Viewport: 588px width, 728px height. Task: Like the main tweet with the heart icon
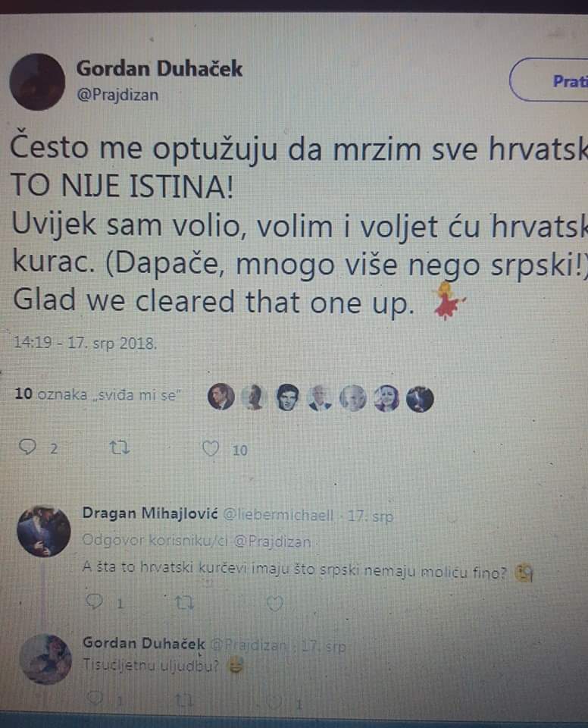click(211, 448)
